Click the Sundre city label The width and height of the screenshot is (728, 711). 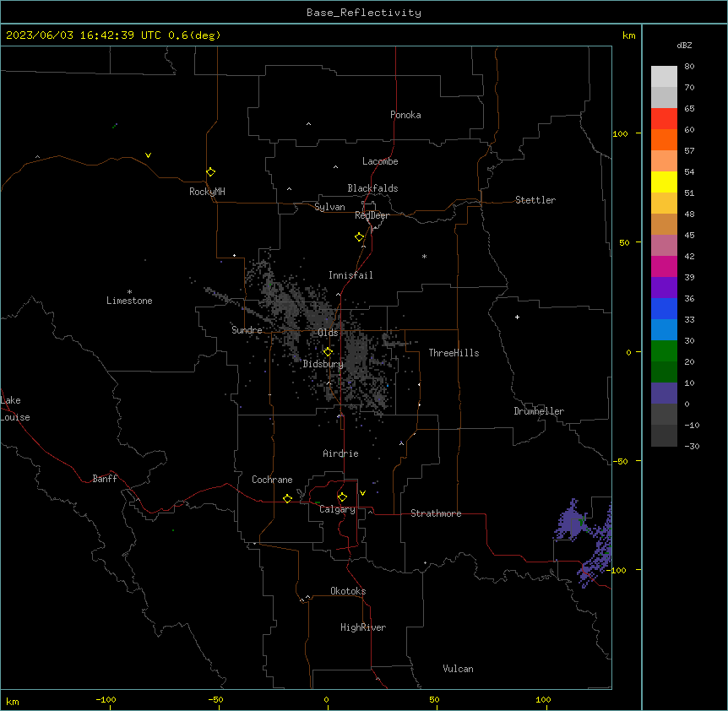coord(247,330)
